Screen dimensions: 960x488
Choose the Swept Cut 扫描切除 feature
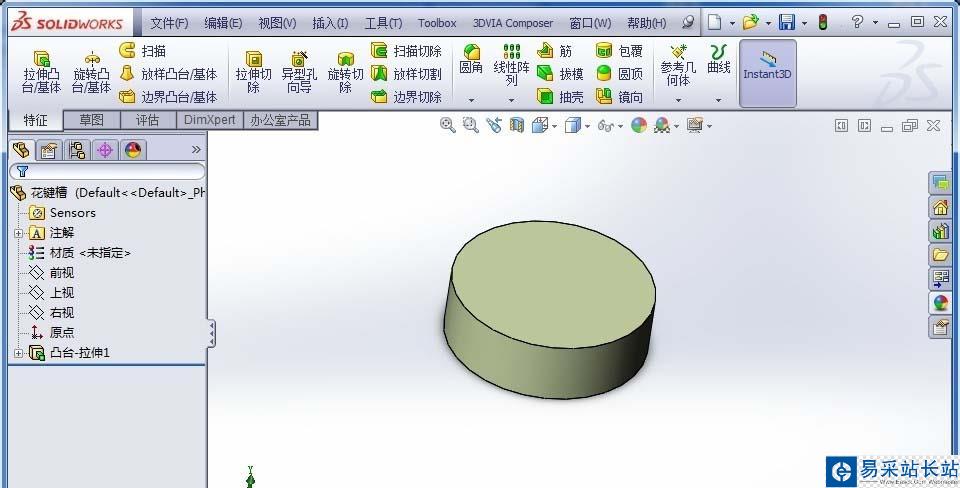(407, 50)
